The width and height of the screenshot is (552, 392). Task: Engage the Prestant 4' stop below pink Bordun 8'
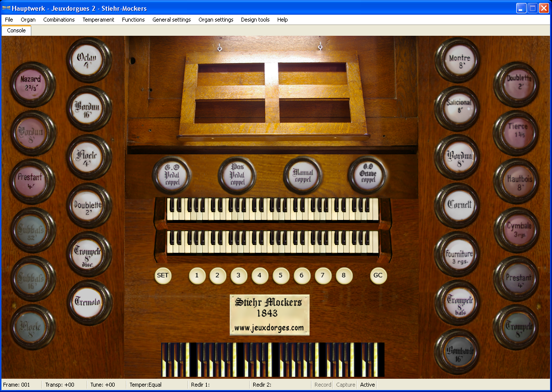[32, 181]
